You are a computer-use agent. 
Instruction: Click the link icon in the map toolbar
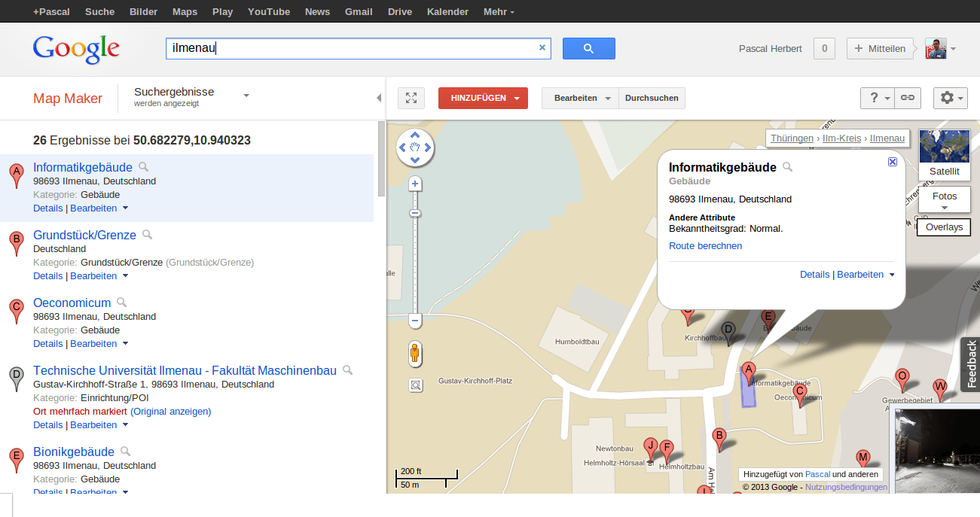908,98
